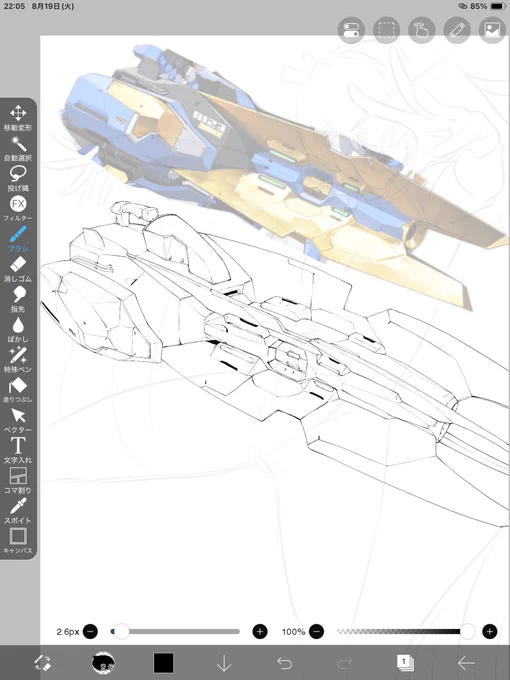The height and width of the screenshot is (680, 510).
Task: Increase opacity with plus button
Action: [x=490, y=631]
